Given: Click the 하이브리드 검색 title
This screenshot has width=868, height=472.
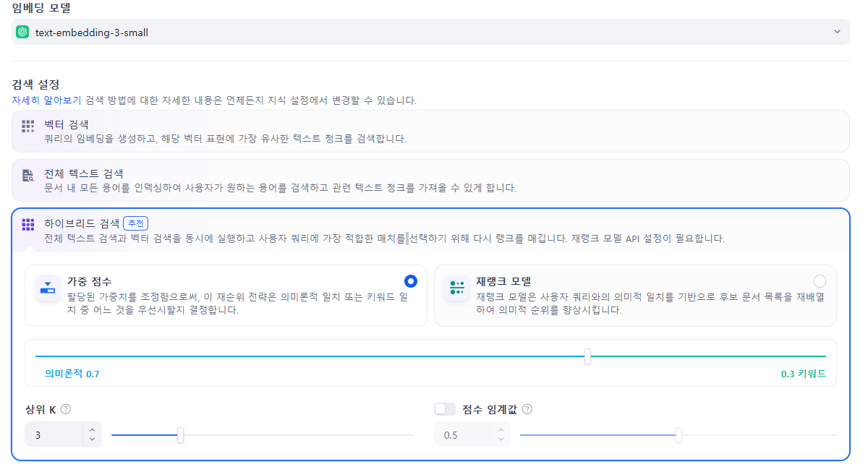Looking at the screenshot, I should [x=82, y=223].
